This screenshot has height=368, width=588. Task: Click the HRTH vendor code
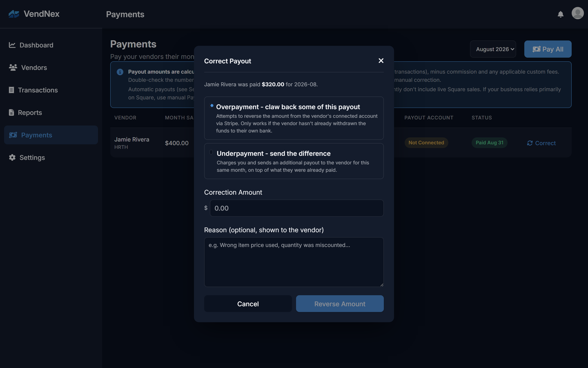tap(121, 147)
